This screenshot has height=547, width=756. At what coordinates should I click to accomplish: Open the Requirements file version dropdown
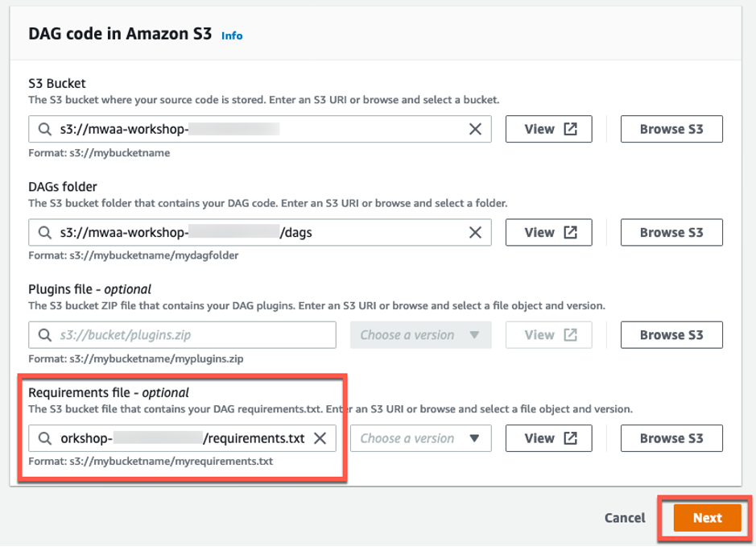[420, 438]
